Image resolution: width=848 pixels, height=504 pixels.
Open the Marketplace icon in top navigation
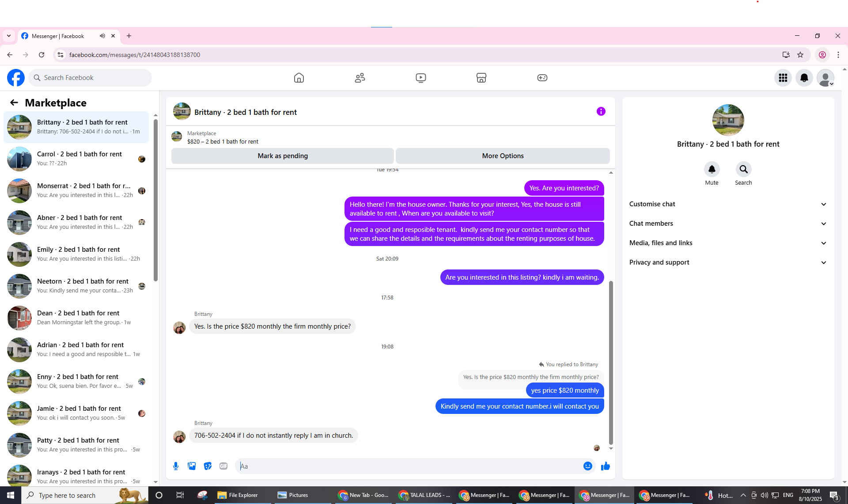[x=481, y=78]
